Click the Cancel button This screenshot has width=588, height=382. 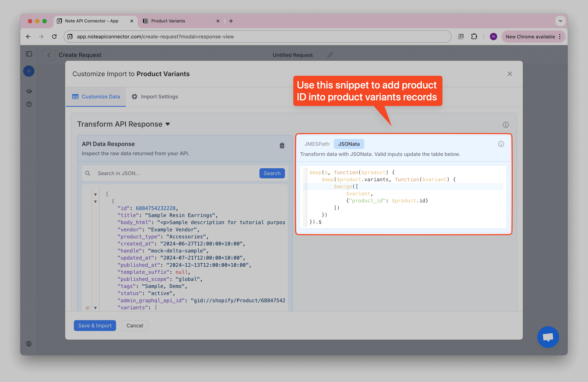pos(135,326)
